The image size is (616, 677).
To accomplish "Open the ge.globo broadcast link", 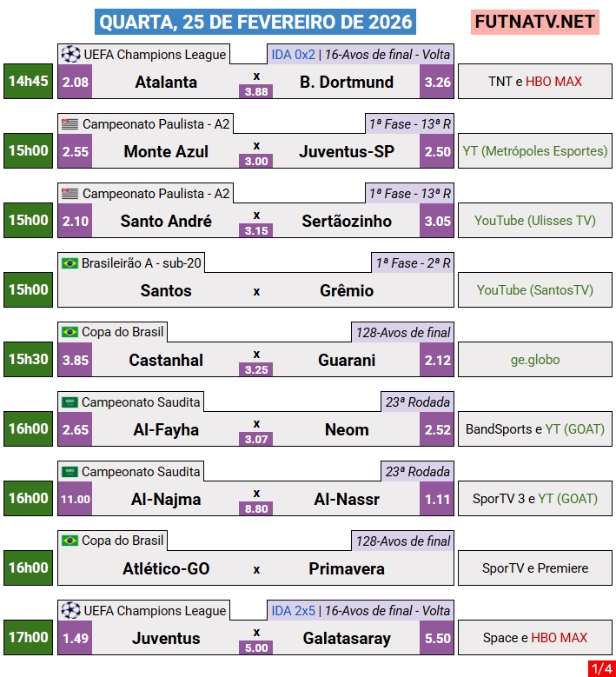I will pos(535,360).
